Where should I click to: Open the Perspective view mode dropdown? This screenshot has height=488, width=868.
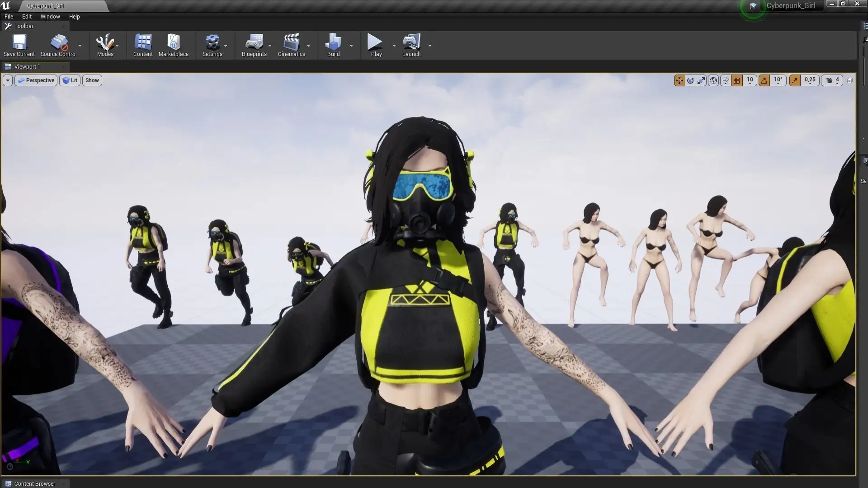36,80
